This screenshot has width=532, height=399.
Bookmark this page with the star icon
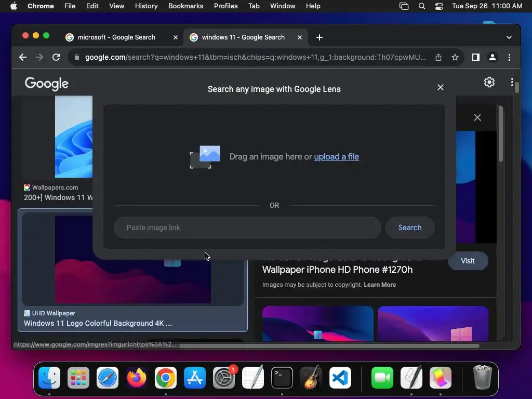click(455, 57)
